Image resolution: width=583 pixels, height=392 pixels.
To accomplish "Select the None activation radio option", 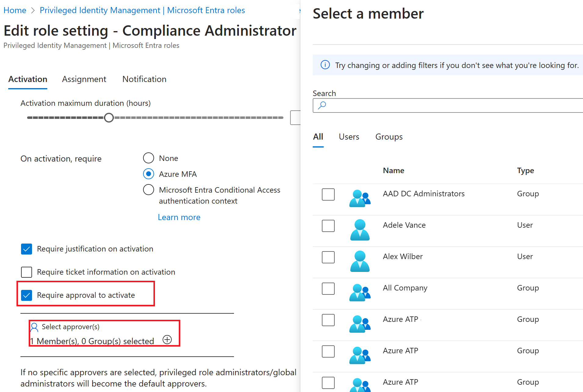I will (149, 158).
